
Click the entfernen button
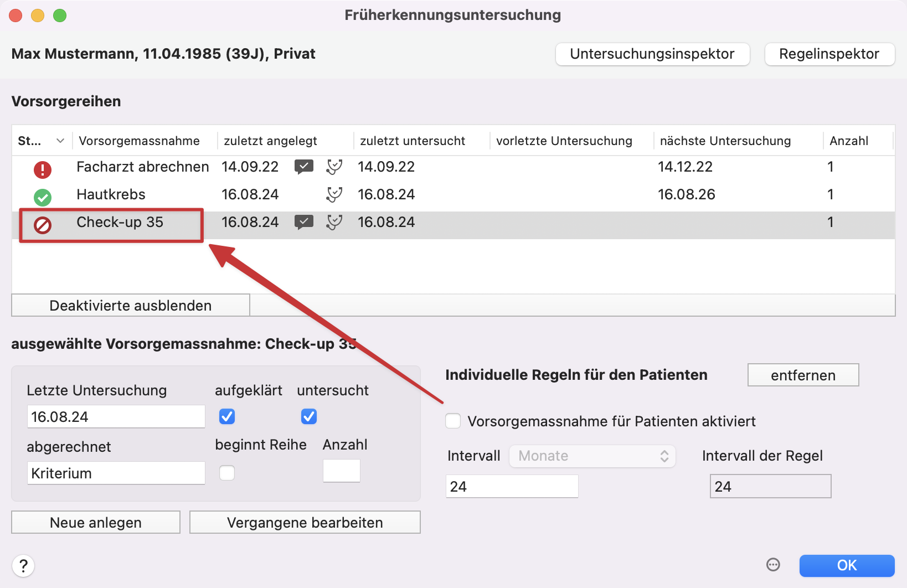[x=803, y=375]
